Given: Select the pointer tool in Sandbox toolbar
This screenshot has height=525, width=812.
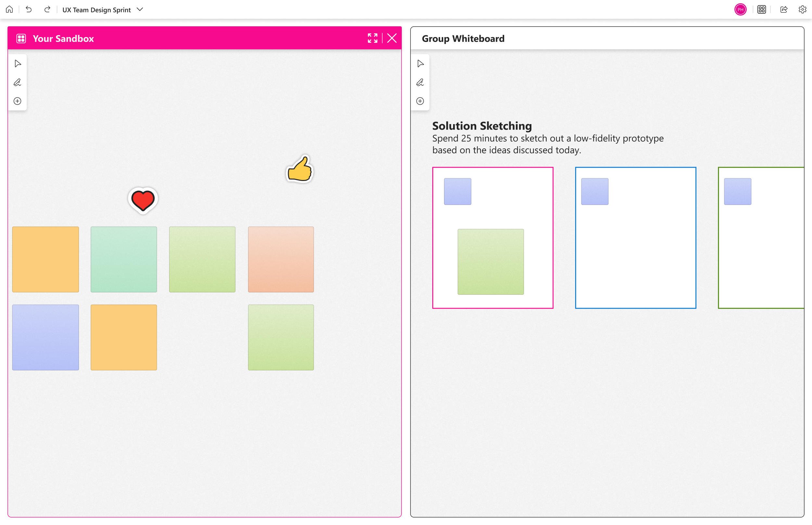Looking at the screenshot, I should point(18,64).
